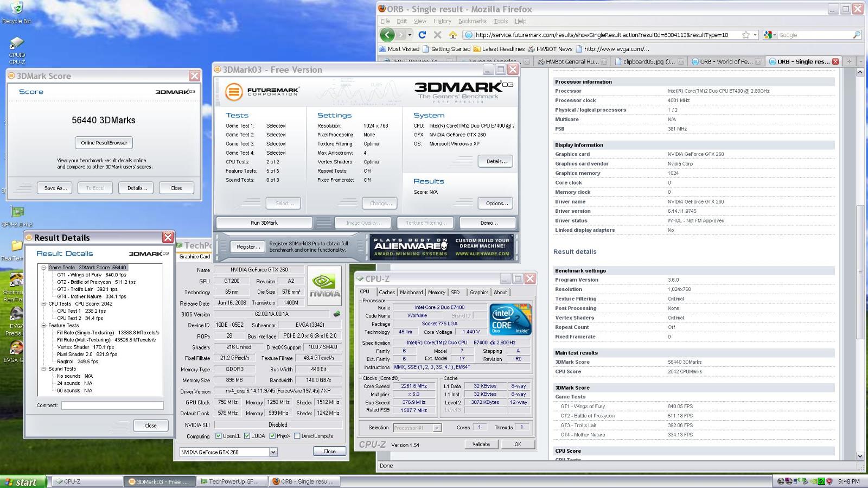Click the CPU-Z taskbar button
868x488 pixels.
coord(87,481)
